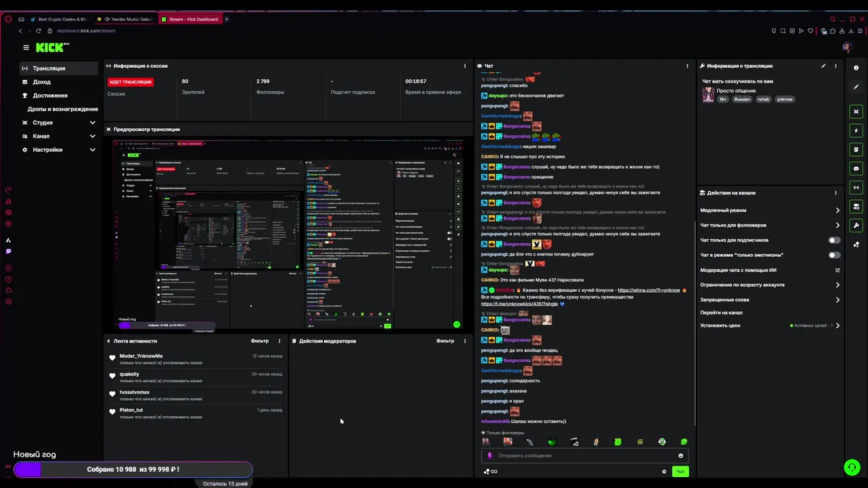868x488 pixels.
Task: Open AI chat moderation external link icon
Action: pyautogui.click(x=837, y=270)
